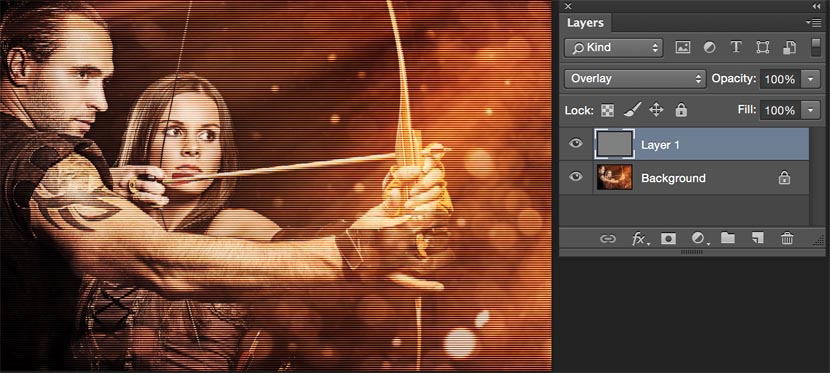This screenshot has width=830, height=373.
Task: Filter layers by smart object icon
Action: (789, 47)
